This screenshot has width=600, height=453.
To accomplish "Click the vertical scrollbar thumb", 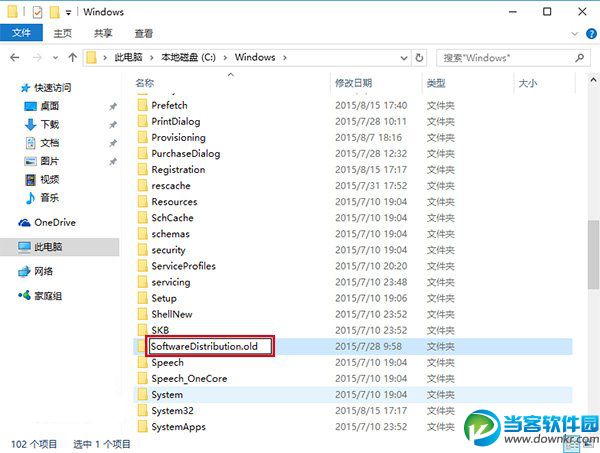I will [x=593, y=255].
